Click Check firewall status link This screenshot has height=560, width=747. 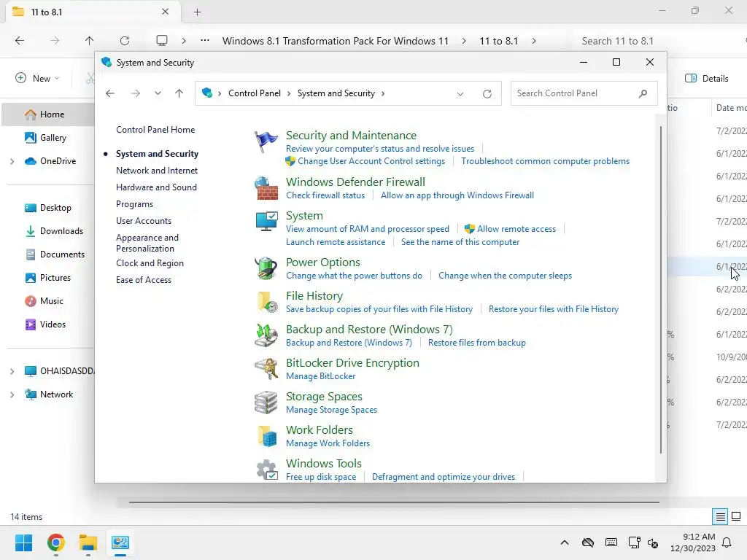(325, 195)
